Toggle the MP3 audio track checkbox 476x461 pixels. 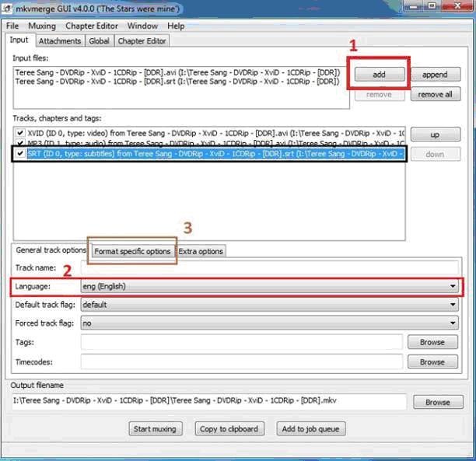(20, 142)
